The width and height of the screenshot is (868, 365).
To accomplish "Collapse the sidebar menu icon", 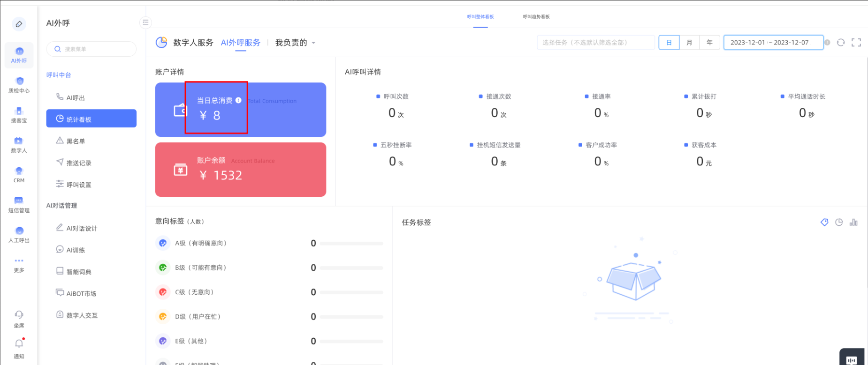I will (145, 22).
